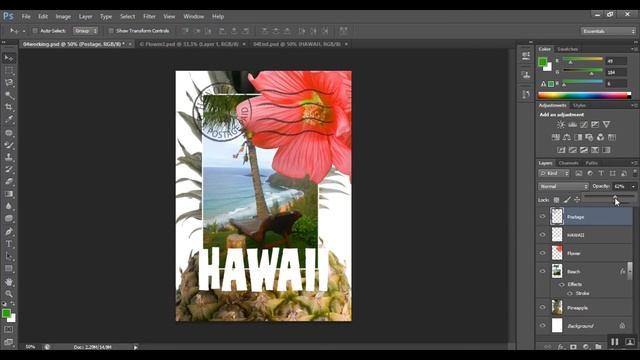This screenshot has height=360, width=640.
Task: Select the Quick Selection tool
Action: pyautogui.click(x=9, y=95)
